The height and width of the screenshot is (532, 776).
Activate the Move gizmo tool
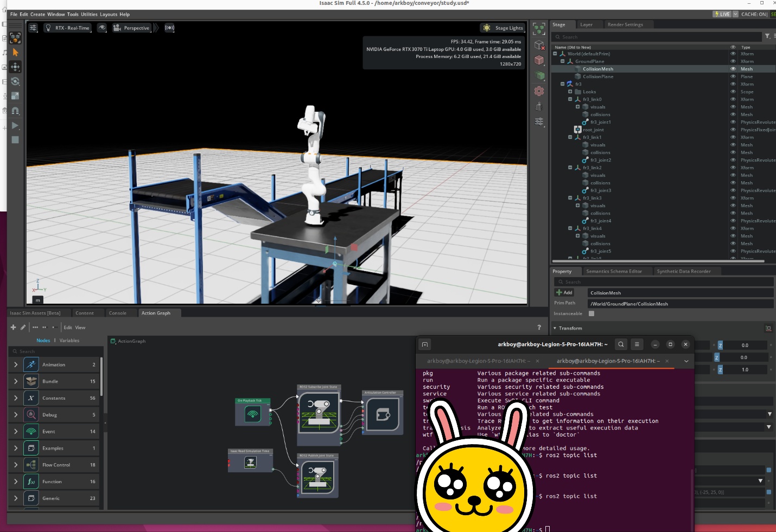(15, 67)
